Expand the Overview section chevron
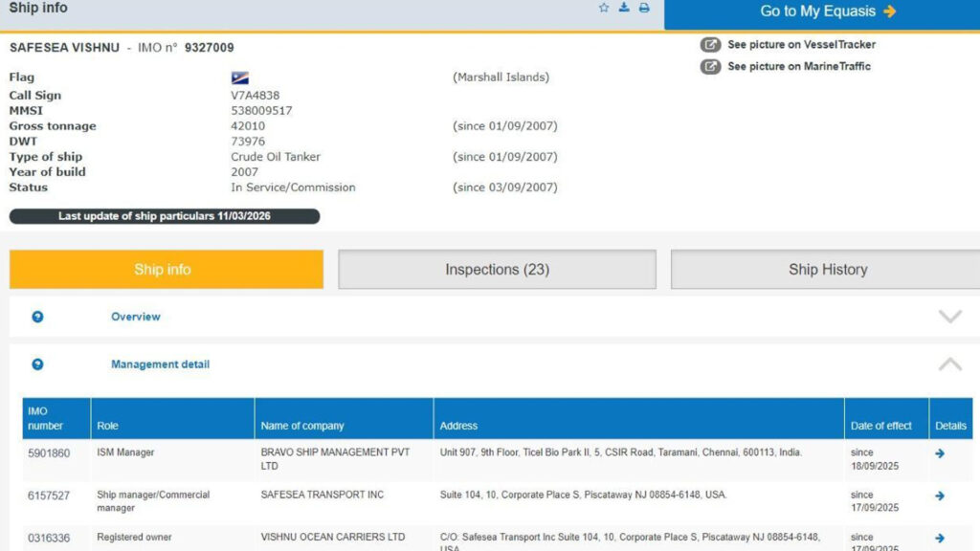Image resolution: width=980 pixels, height=551 pixels. pyautogui.click(x=950, y=316)
